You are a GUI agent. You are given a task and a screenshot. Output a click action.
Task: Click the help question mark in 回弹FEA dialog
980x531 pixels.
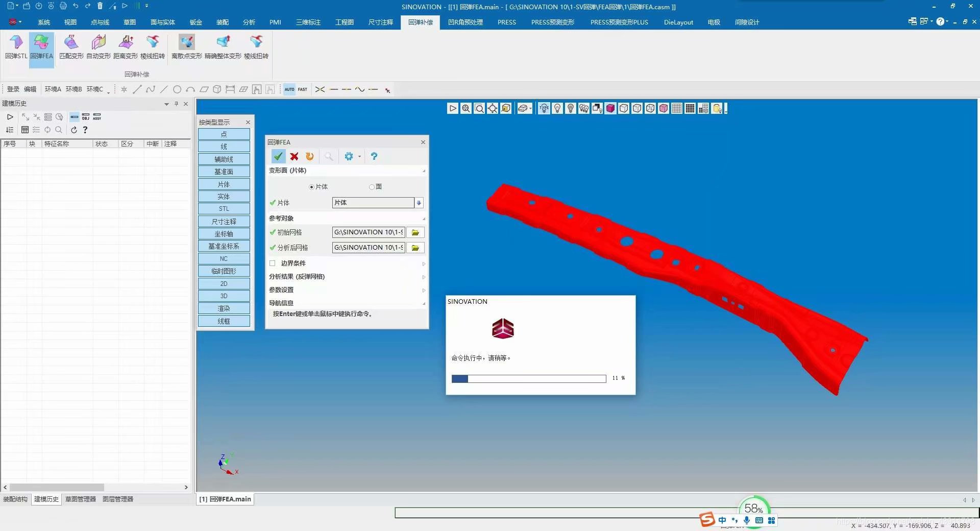click(x=374, y=156)
